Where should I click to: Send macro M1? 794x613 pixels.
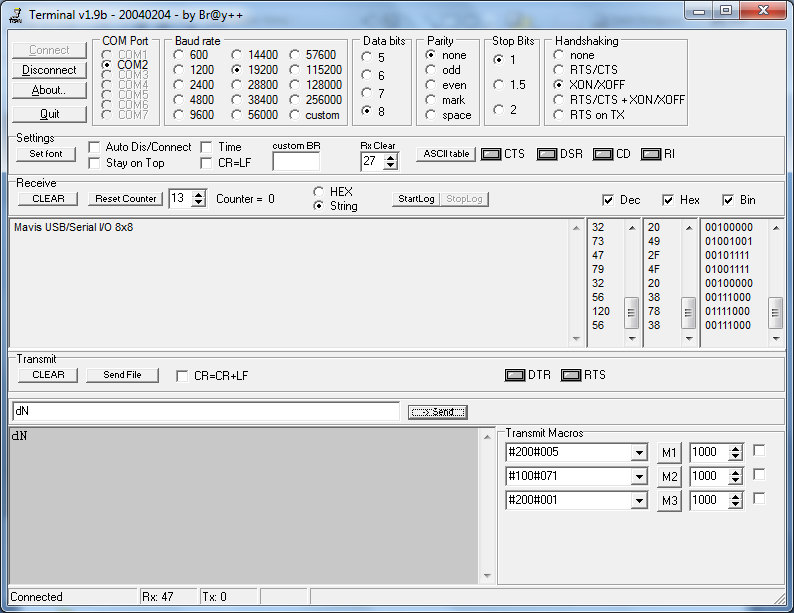669,453
